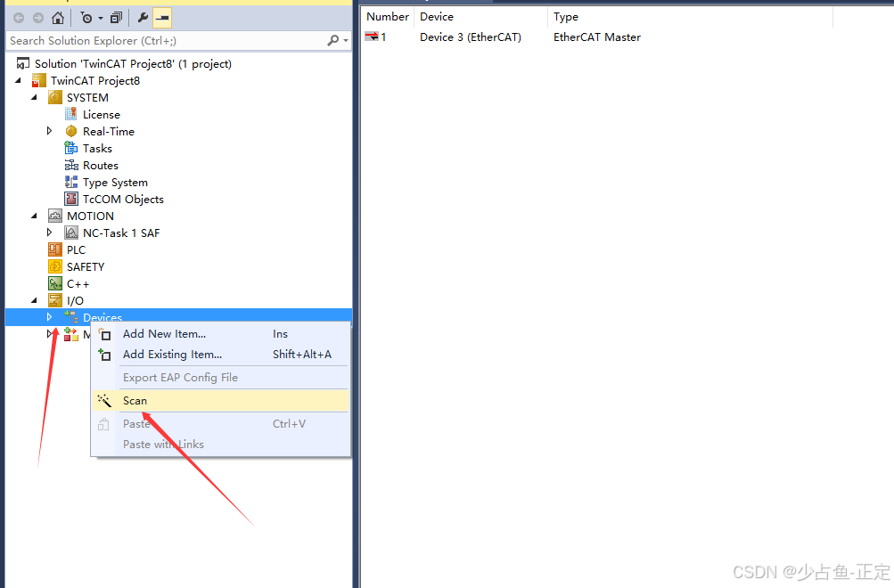Click the Devices icon in the tree
Viewport: 894px width, 588px height.
coord(71,317)
